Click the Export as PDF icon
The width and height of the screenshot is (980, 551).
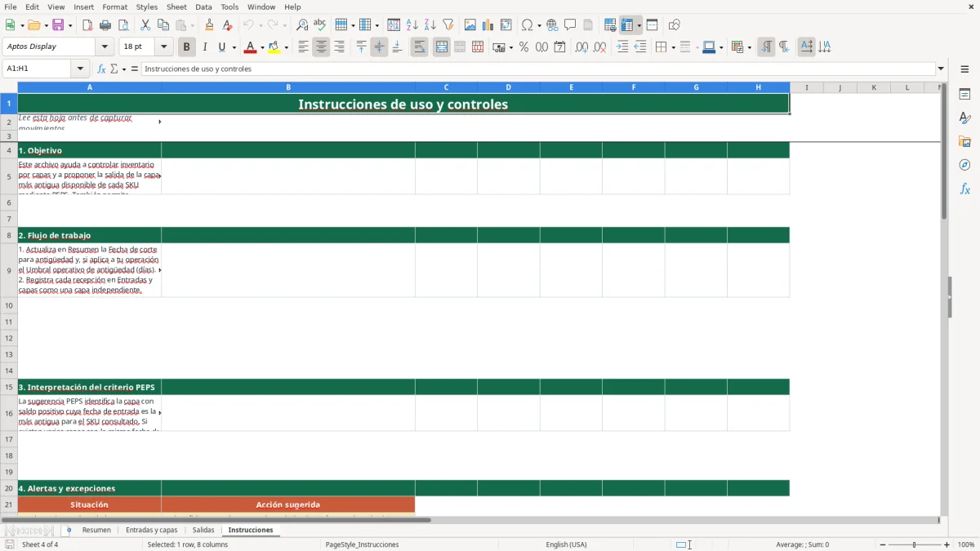coord(87,25)
